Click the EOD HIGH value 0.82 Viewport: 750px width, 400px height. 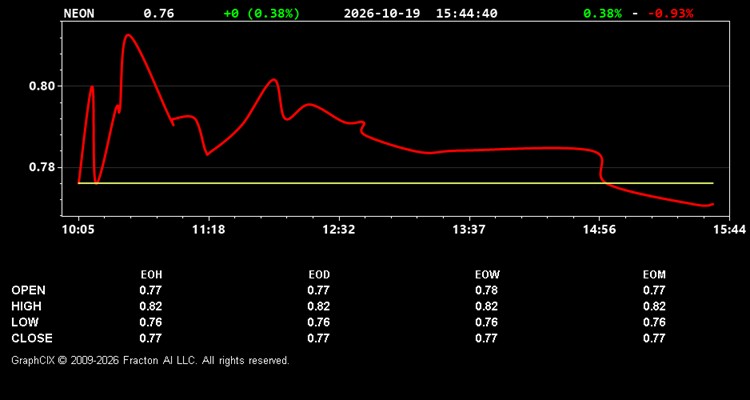(319, 306)
